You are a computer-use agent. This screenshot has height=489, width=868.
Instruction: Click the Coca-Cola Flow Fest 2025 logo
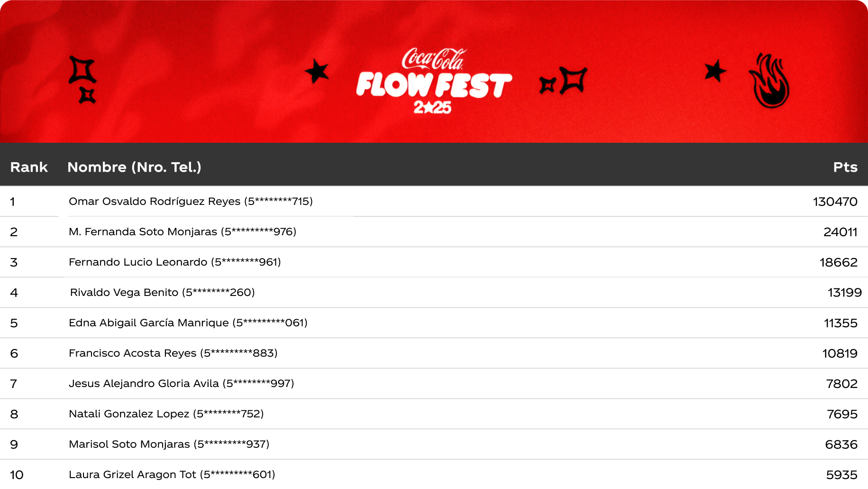433,81
